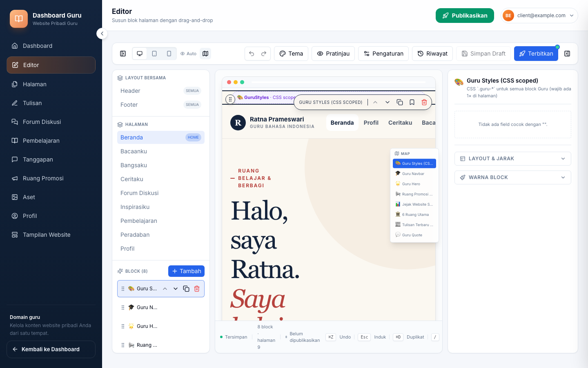Select 6 Ruang Utama in map panel
This screenshot has width=588, height=368.
(x=414, y=215)
